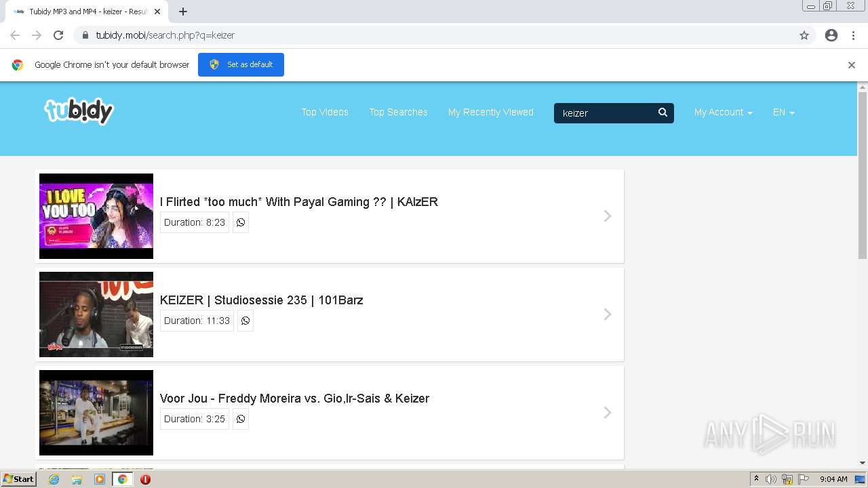This screenshot has height=488, width=868.
Task: Click the network tray icon
Action: click(787, 479)
